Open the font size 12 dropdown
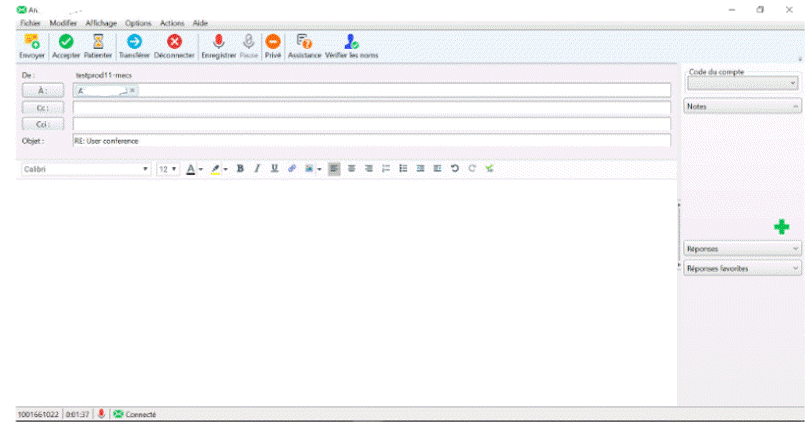 pos(167,169)
